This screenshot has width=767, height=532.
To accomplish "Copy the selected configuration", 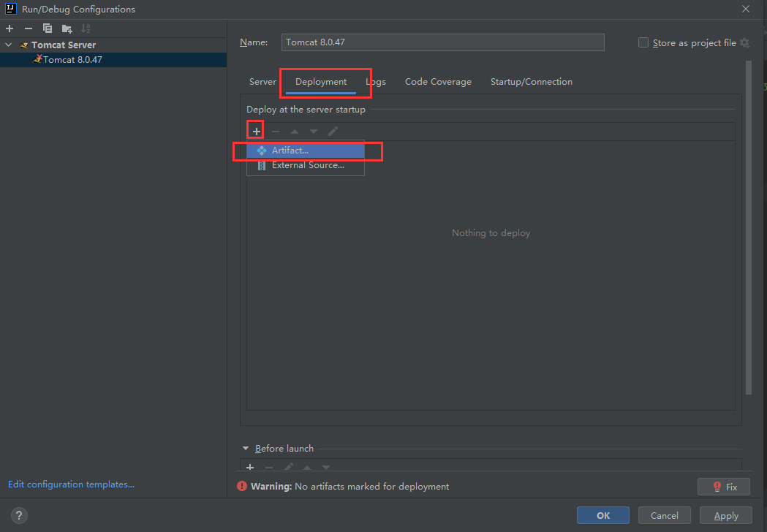I will pos(48,28).
